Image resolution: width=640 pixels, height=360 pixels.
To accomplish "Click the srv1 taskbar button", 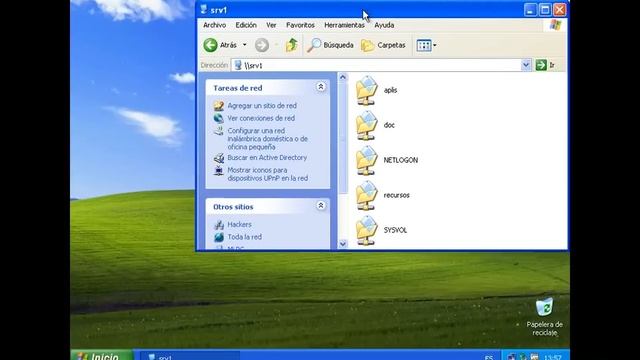I will tap(190, 356).
